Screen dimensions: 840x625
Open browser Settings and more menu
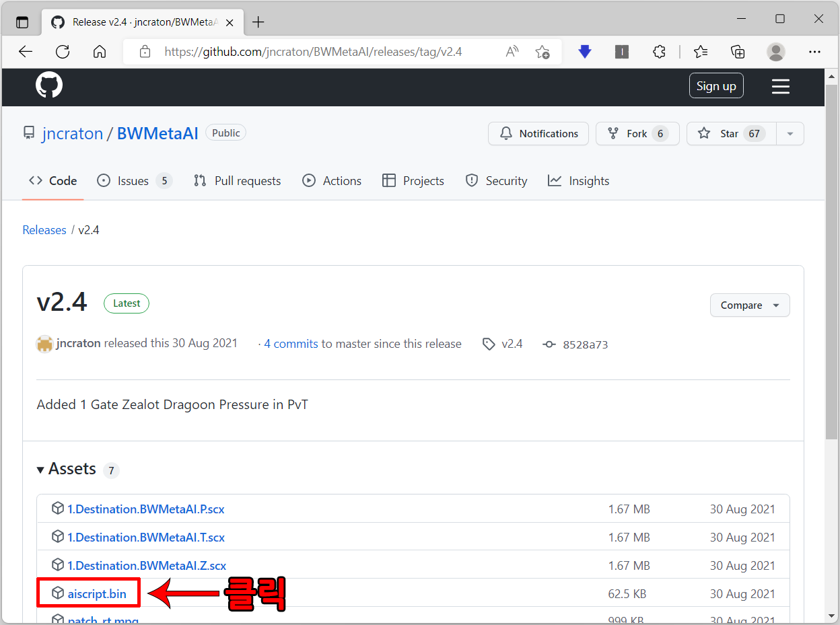point(814,52)
